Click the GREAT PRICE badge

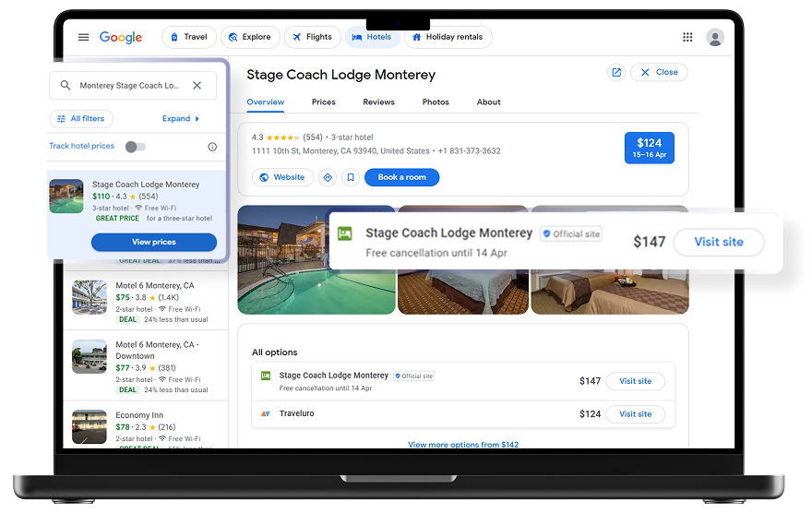click(x=117, y=219)
